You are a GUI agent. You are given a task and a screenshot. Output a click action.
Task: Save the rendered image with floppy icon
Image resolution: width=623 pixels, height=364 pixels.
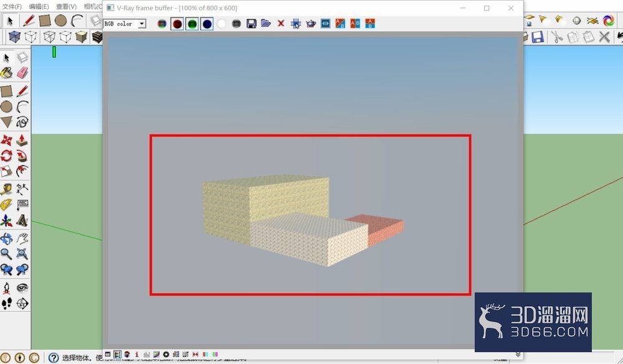click(x=251, y=24)
